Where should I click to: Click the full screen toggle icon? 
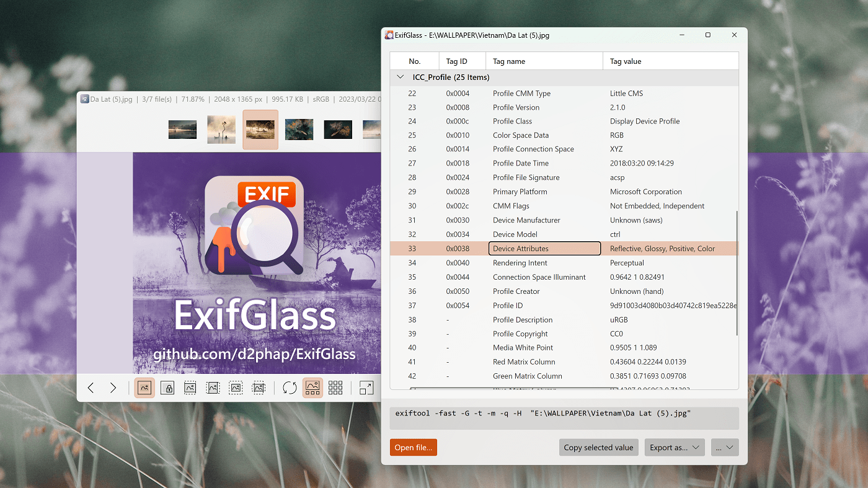(x=366, y=388)
